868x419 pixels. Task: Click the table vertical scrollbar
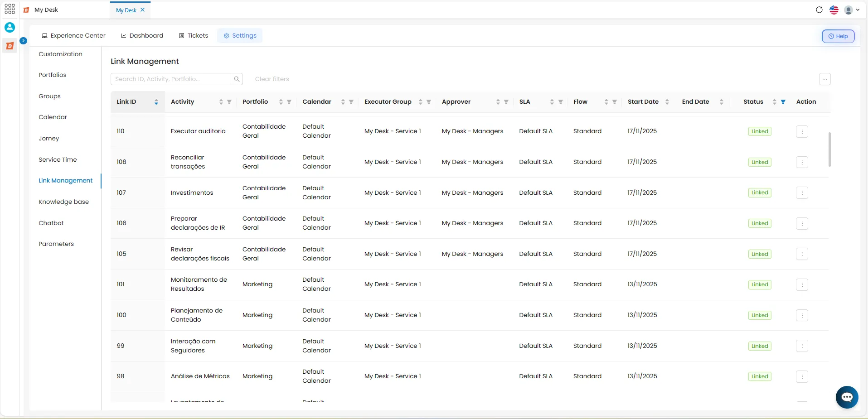point(829,149)
